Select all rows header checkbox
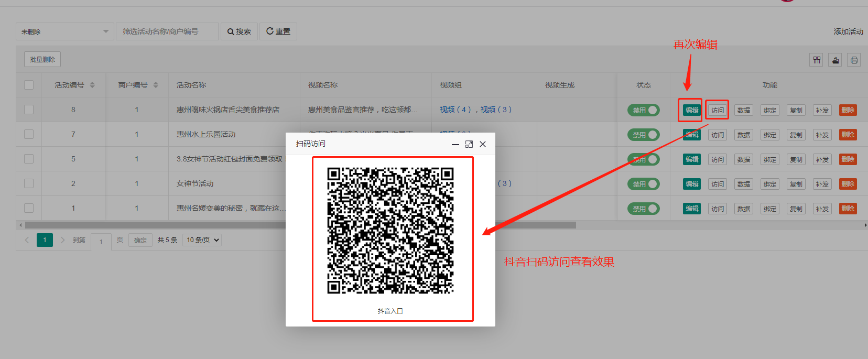868x359 pixels. pyautogui.click(x=29, y=85)
